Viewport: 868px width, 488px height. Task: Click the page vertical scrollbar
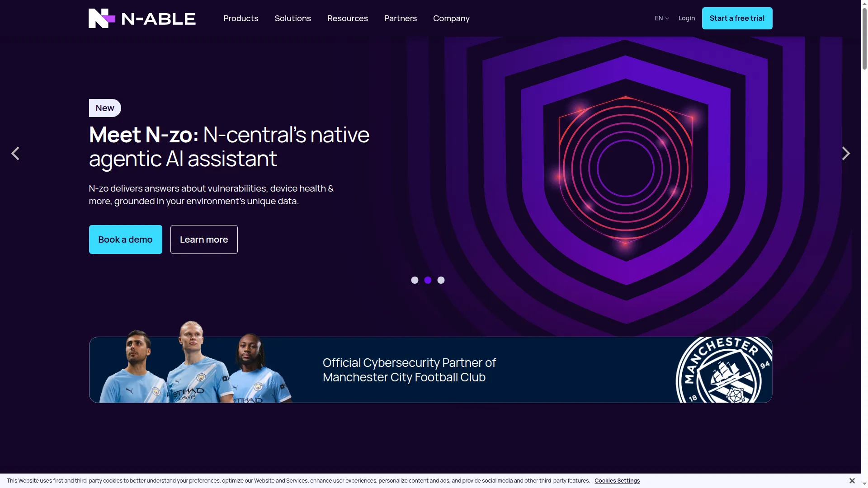(864, 244)
